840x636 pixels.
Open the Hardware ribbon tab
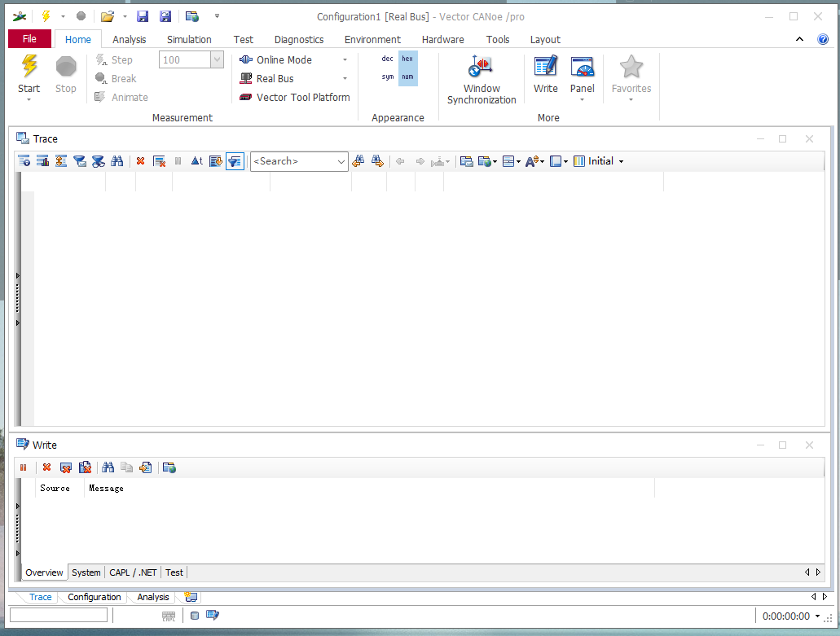pyautogui.click(x=443, y=40)
